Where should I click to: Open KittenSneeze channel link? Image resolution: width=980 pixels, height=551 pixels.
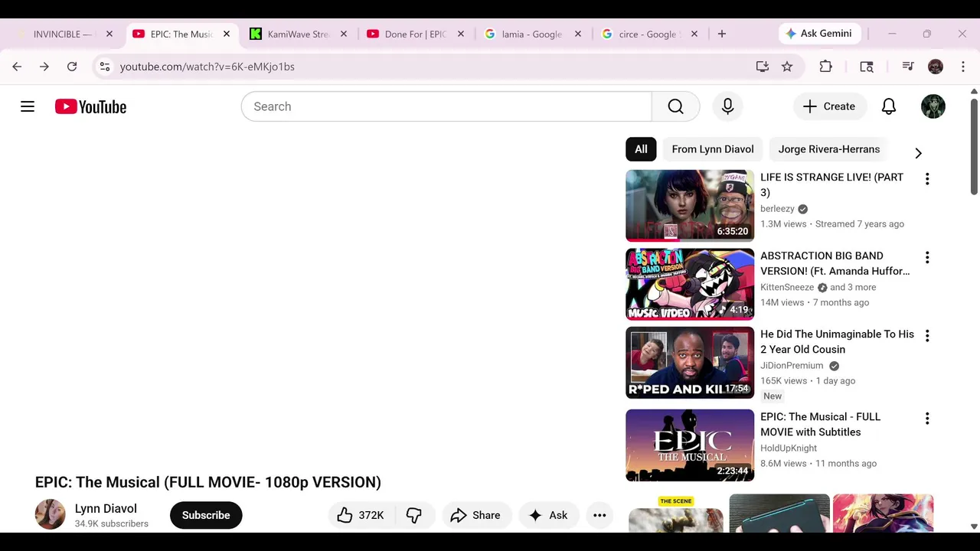(x=787, y=287)
